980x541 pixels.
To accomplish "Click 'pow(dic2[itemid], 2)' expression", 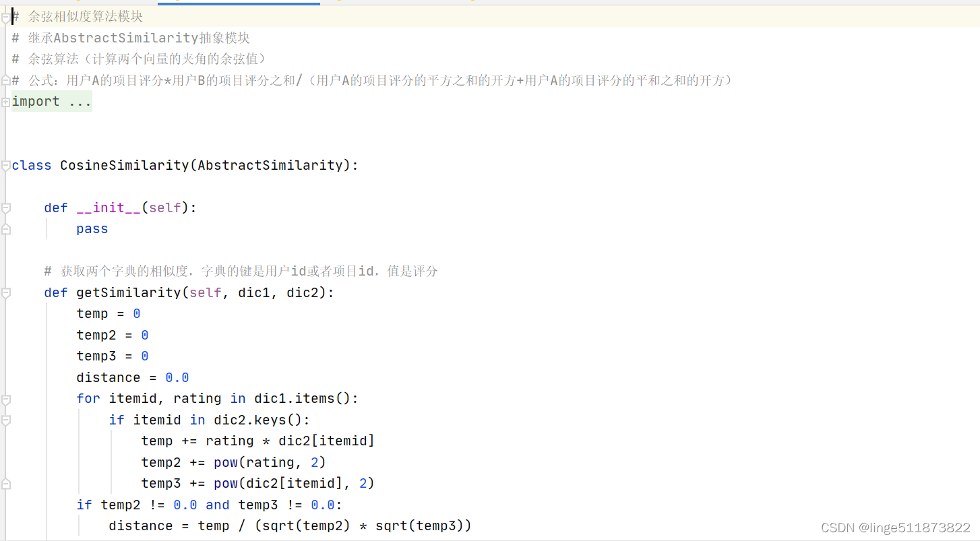I will (295, 483).
